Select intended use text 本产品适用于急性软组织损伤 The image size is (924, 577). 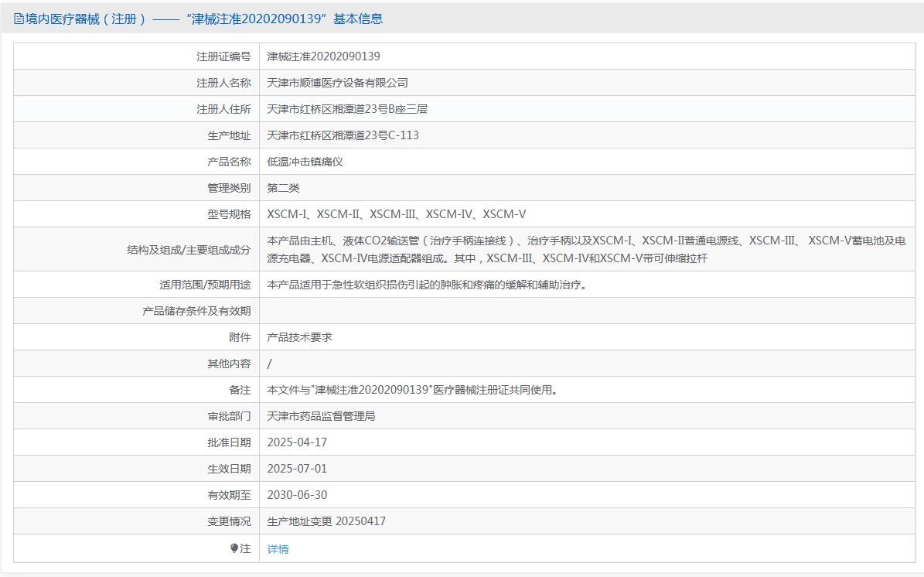tap(429, 285)
